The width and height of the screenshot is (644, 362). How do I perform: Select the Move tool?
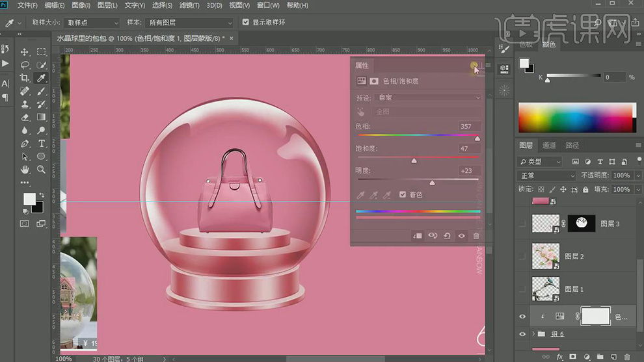click(x=25, y=52)
